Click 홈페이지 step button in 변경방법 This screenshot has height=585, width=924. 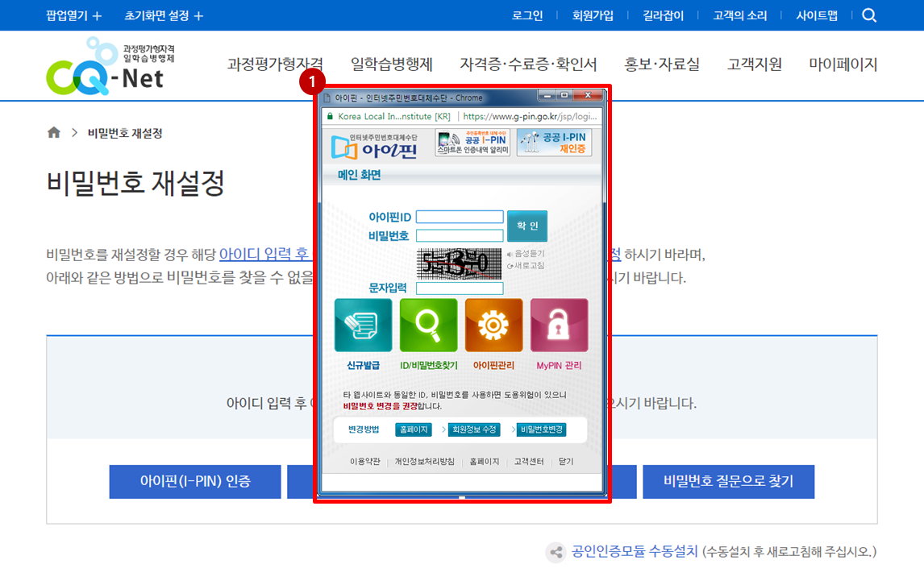click(x=414, y=429)
